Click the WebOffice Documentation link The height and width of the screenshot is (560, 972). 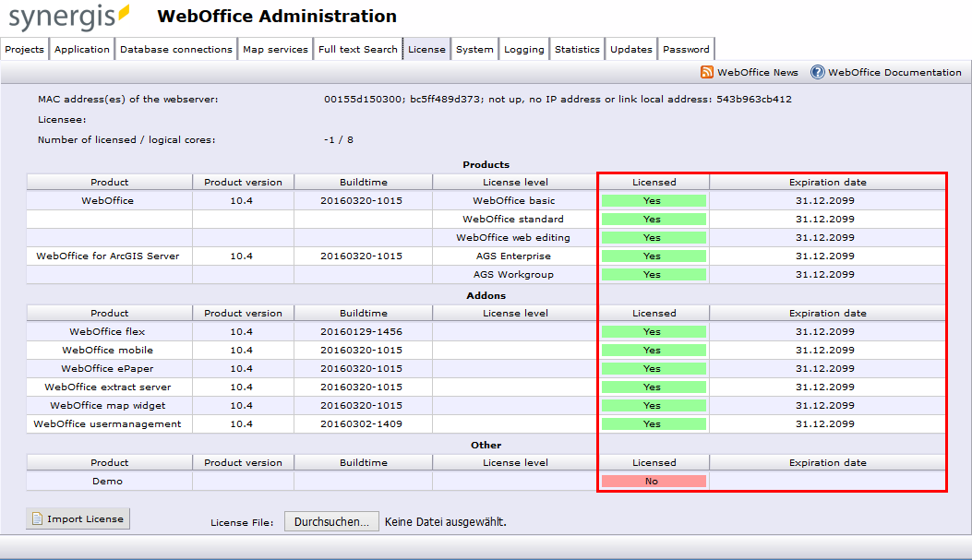click(x=894, y=72)
